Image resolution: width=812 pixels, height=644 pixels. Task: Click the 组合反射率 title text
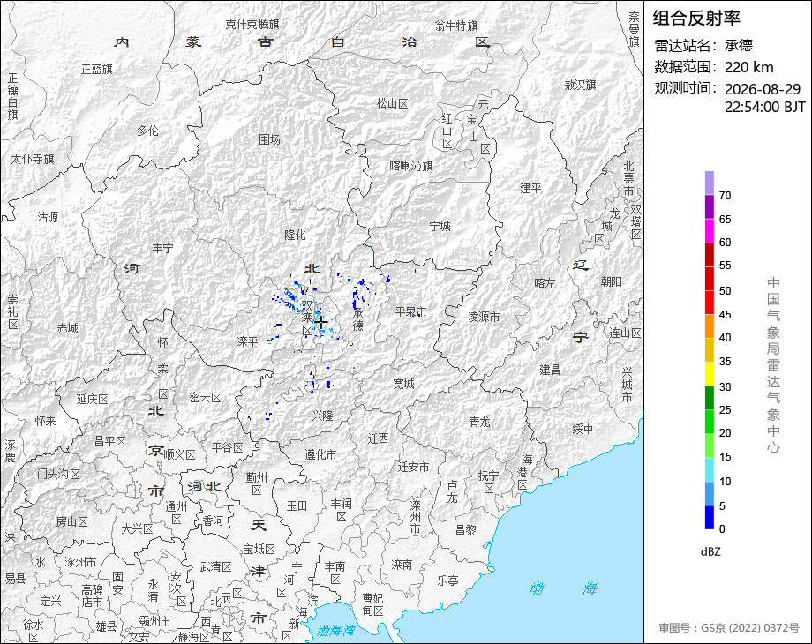coord(696,19)
